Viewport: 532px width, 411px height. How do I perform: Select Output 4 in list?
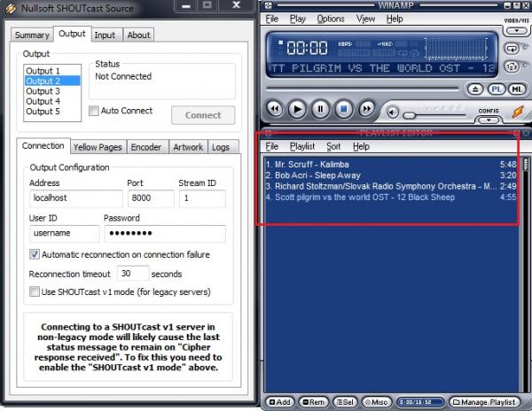(52, 101)
